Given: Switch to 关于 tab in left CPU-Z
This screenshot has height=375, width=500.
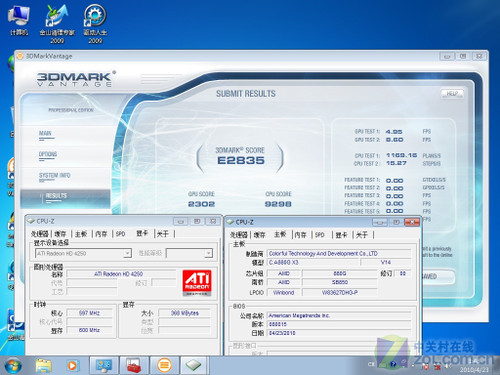Looking at the screenshot, I should pos(163,234).
